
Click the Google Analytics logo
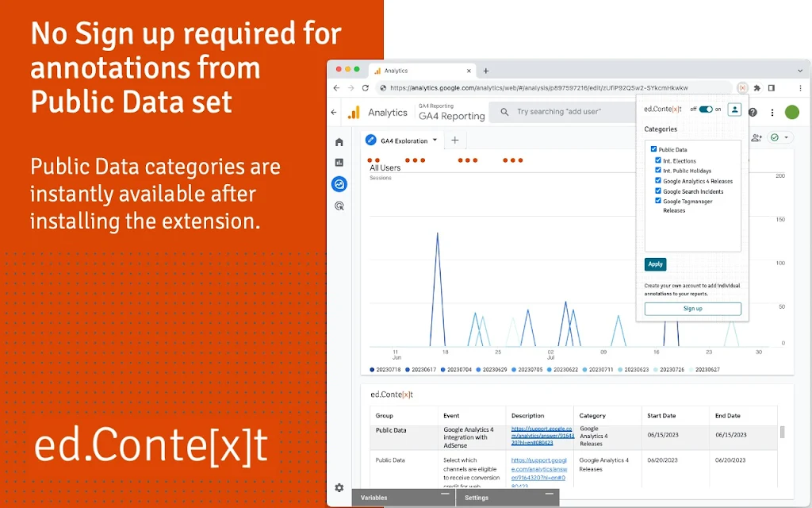(354, 113)
